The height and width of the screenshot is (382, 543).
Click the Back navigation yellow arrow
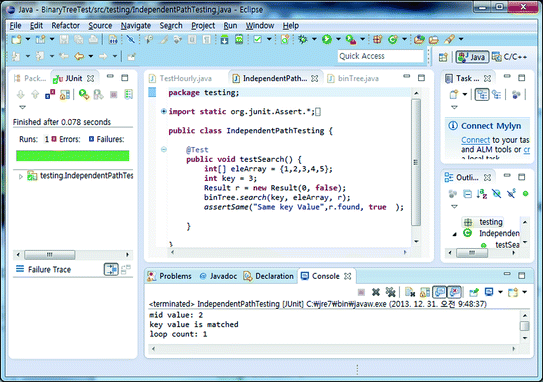click(79, 56)
